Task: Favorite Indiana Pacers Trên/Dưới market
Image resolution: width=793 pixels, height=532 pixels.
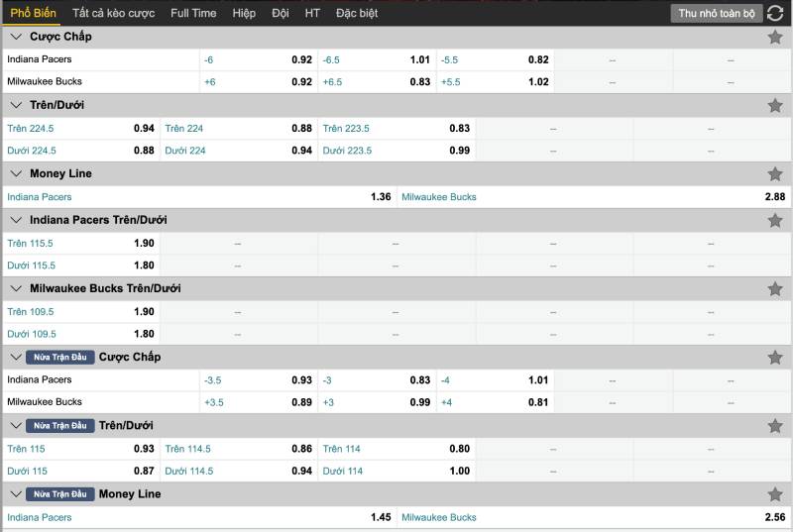Action: pos(775,220)
